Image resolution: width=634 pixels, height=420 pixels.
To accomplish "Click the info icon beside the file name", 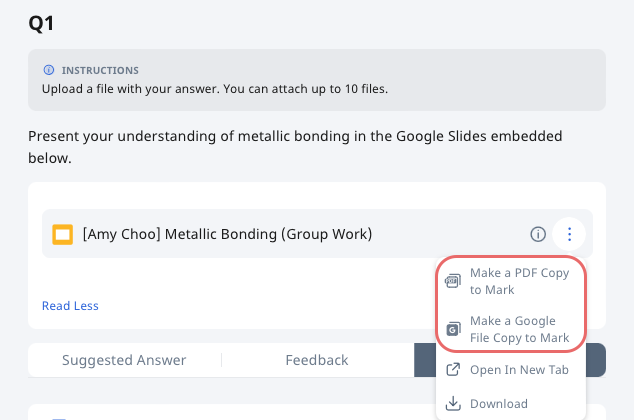I will pos(538,234).
